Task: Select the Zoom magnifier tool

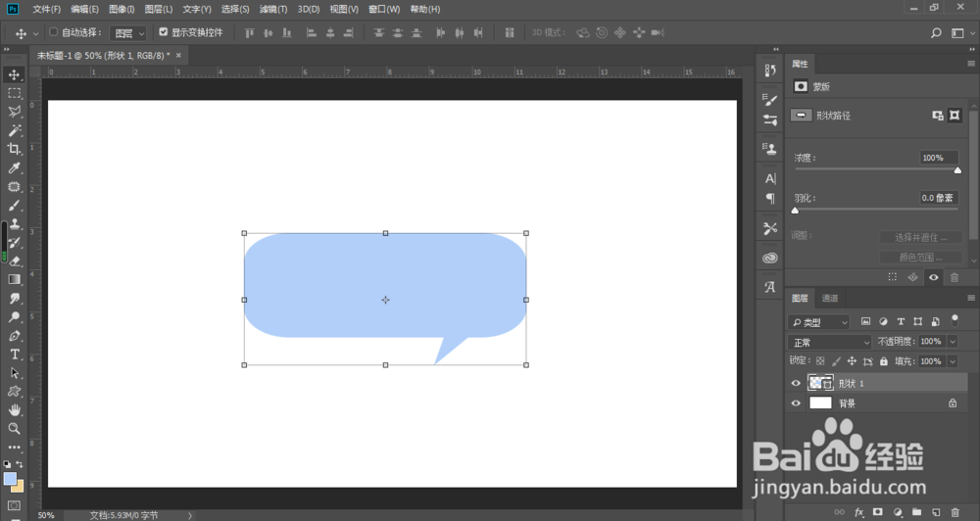Action: pyautogui.click(x=14, y=429)
